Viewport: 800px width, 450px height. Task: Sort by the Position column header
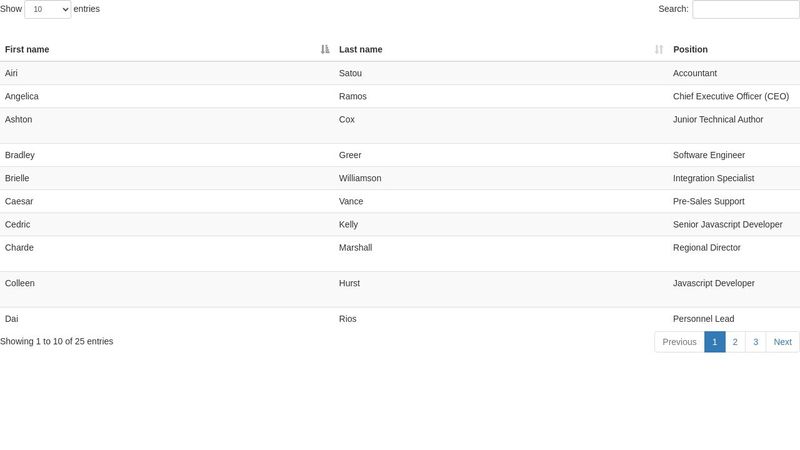(x=690, y=49)
